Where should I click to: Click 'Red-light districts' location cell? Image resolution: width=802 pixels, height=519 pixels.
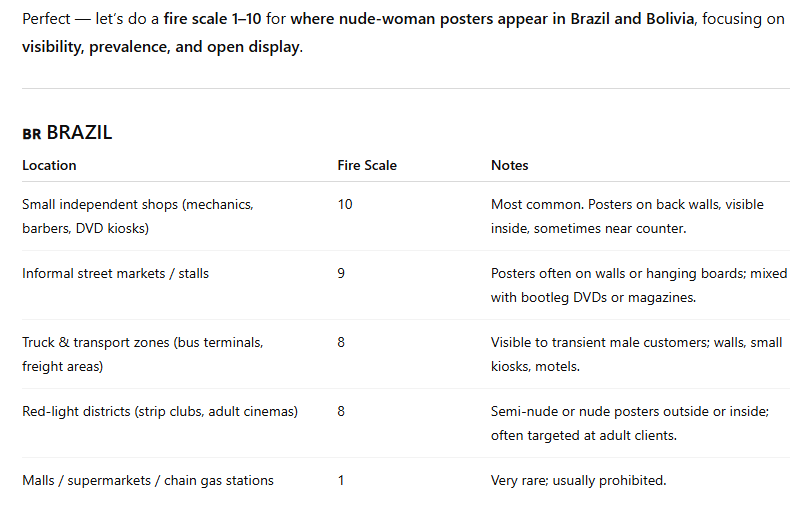[x=160, y=411]
